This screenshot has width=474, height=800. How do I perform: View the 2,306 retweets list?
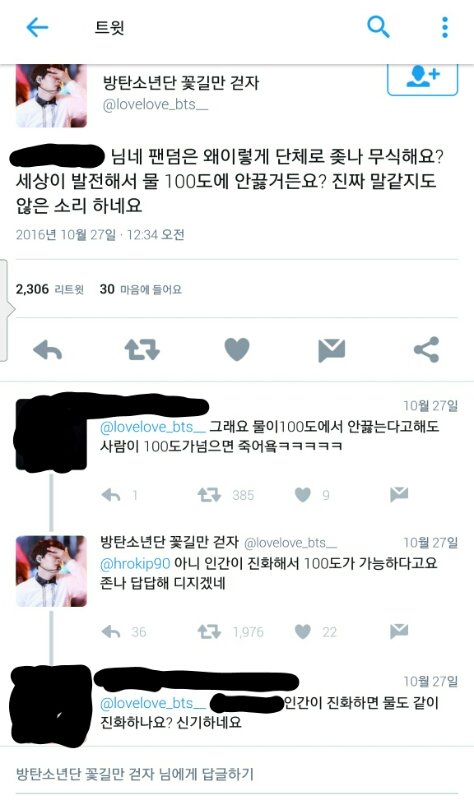coord(49,289)
